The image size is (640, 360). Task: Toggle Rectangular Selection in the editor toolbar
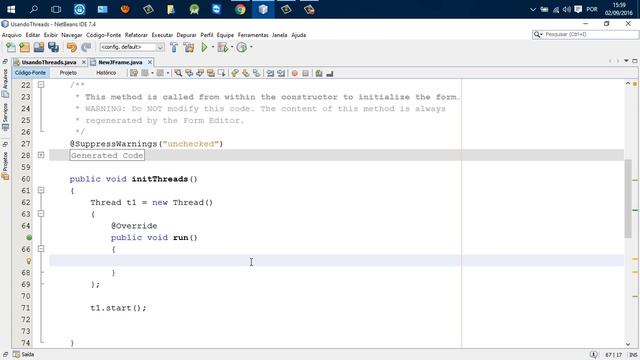pyautogui.click(x=222, y=73)
